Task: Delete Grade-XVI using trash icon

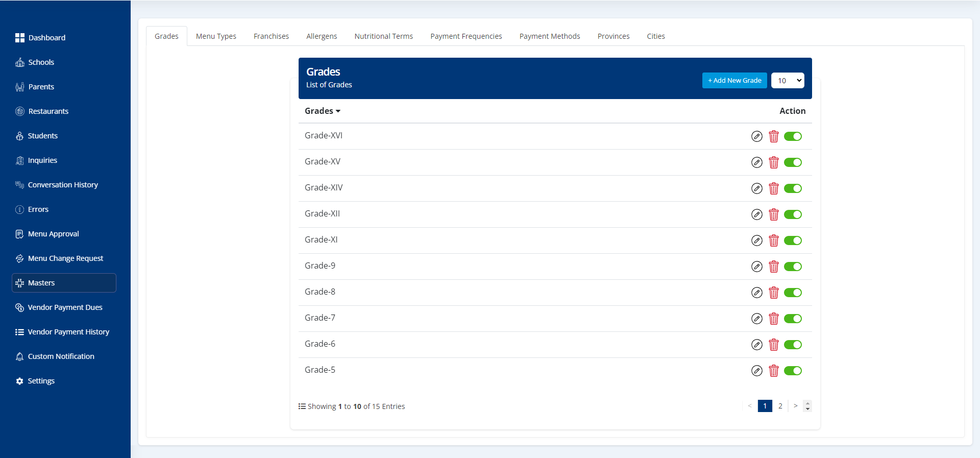Action: click(x=774, y=136)
